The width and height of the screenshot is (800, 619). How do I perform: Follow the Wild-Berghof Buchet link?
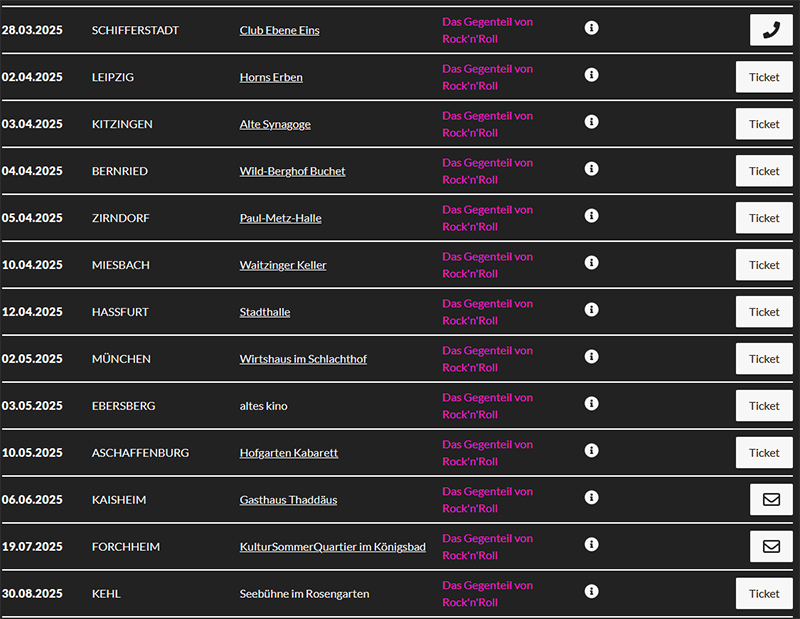[292, 172]
